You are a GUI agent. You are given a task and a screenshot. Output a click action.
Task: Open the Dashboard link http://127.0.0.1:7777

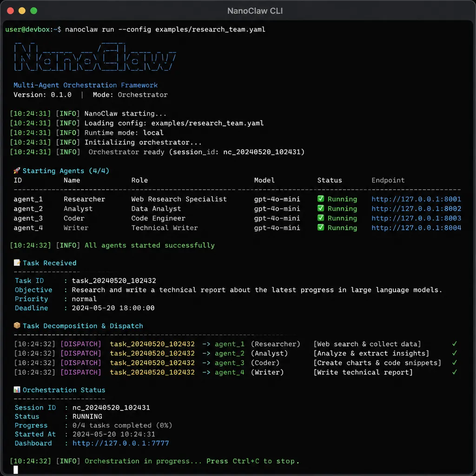[x=120, y=443]
